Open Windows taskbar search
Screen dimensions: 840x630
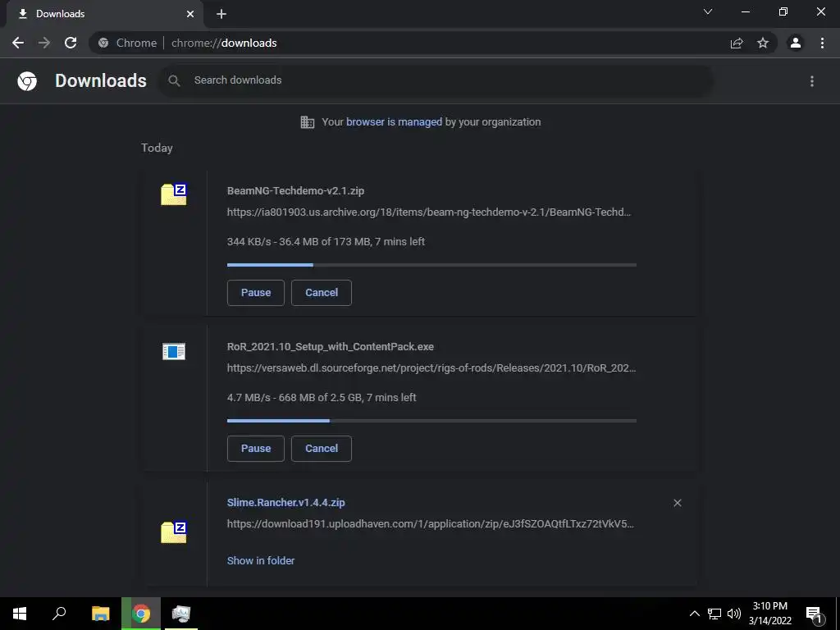59,614
